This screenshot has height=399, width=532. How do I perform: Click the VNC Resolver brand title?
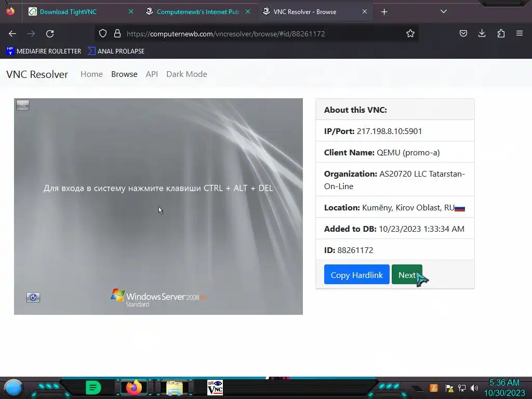[37, 74]
